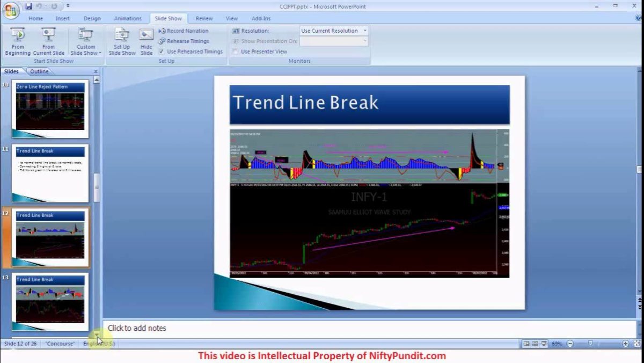Open the Customize Quick Access Toolbar dropdown
Image resolution: width=644 pixels, height=363 pixels.
tap(68, 6)
